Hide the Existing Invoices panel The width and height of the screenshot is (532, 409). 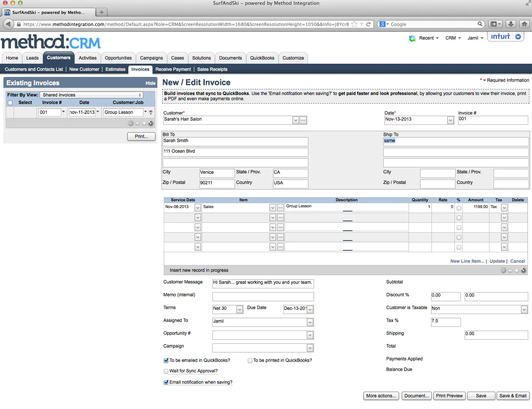tap(151, 83)
